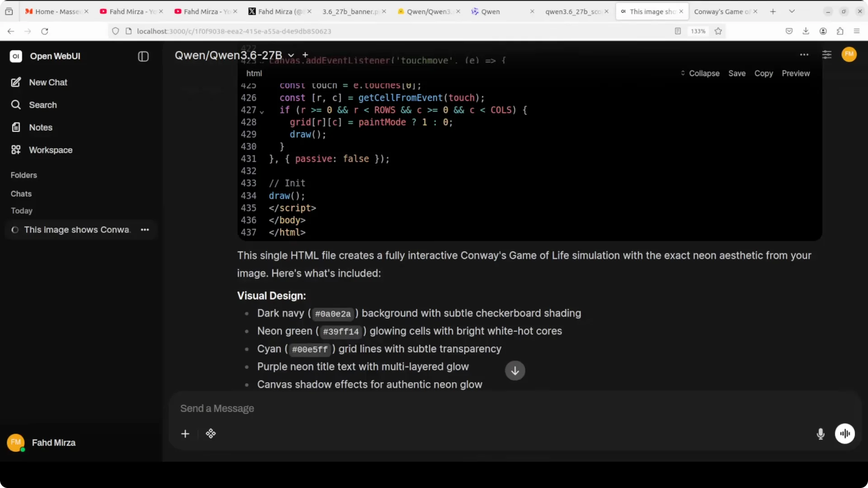Expand the Chats section

coord(21,194)
